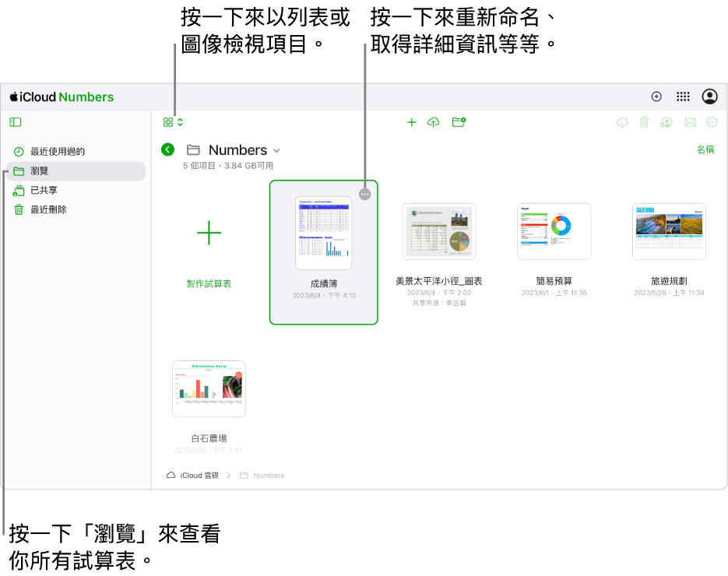Expand the Numbers folder title dropdown

276,150
